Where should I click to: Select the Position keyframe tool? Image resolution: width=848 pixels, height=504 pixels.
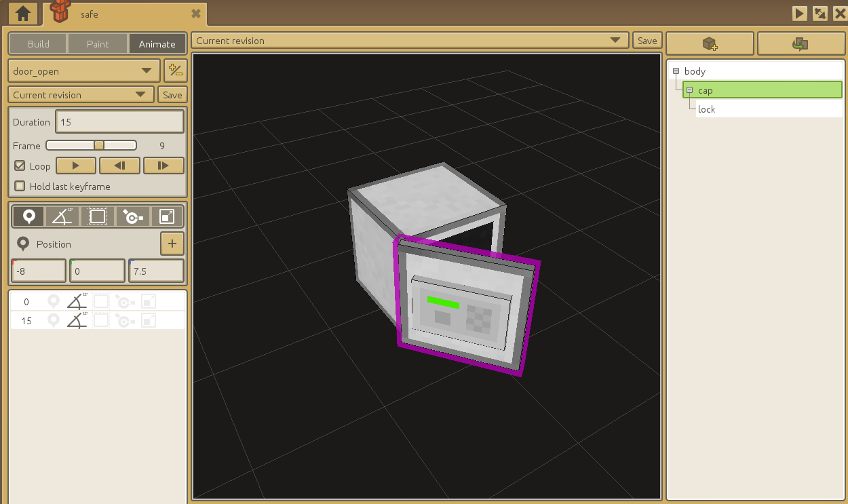point(28,216)
